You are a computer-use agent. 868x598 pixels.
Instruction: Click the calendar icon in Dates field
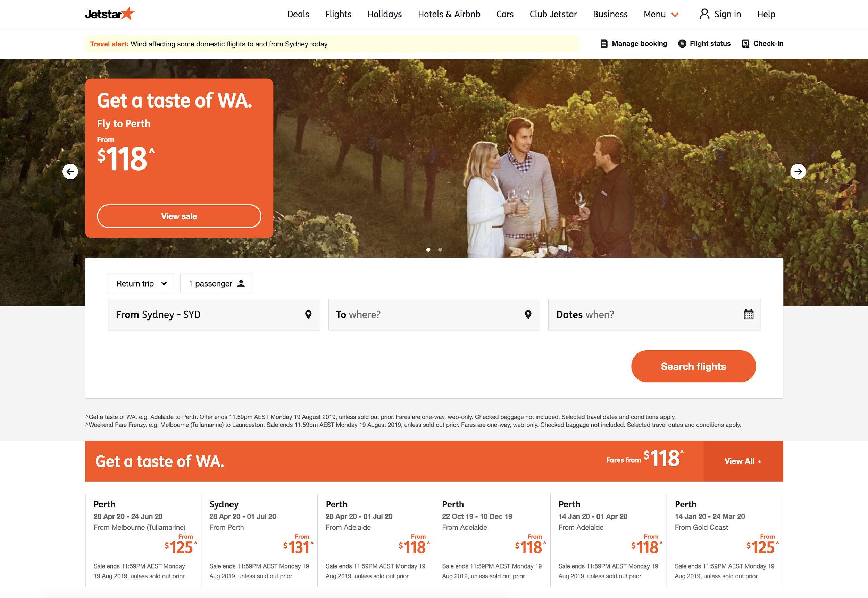pos(748,314)
